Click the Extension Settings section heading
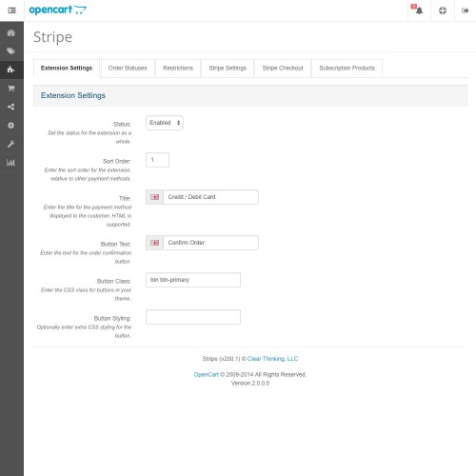Screen dimensions: 476x476 [x=73, y=95]
